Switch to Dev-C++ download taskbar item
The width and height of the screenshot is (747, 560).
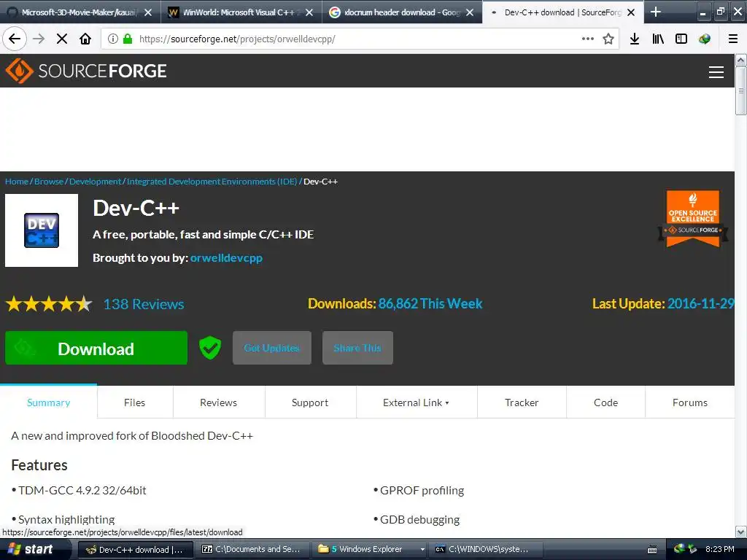(x=135, y=550)
